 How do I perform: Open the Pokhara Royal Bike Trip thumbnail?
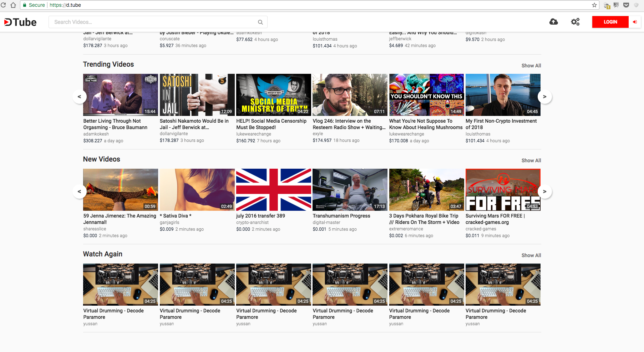426,190
